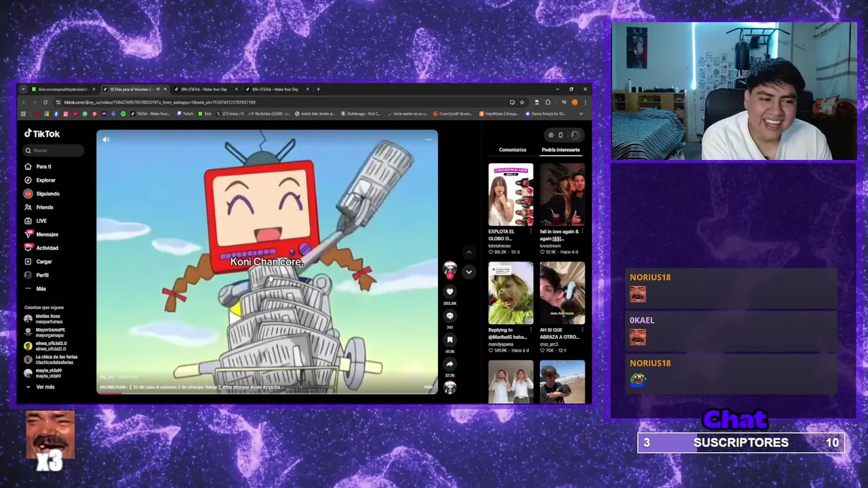The width and height of the screenshot is (868, 488).
Task: Click the spinning sound disc avatar
Action: [450, 387]
